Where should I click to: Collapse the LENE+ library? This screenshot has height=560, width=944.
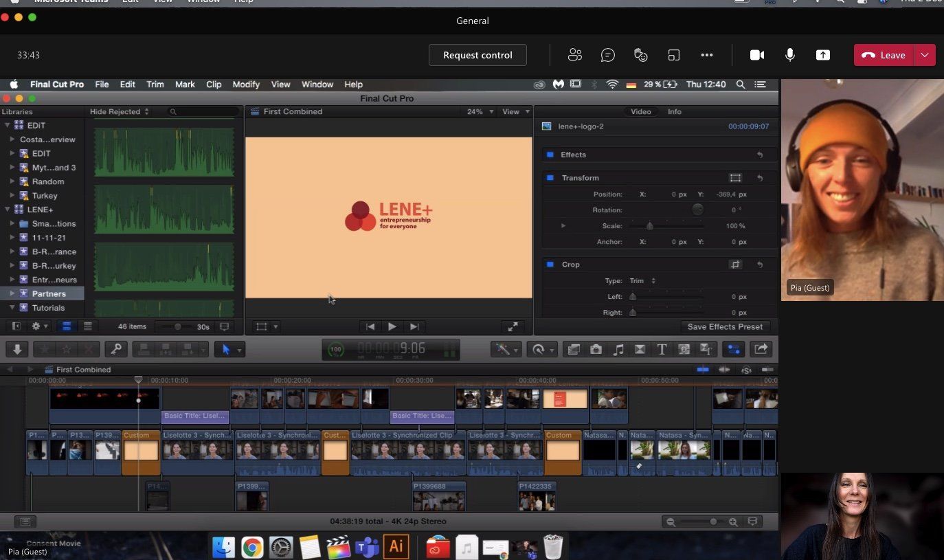click(x=8, y=210)
